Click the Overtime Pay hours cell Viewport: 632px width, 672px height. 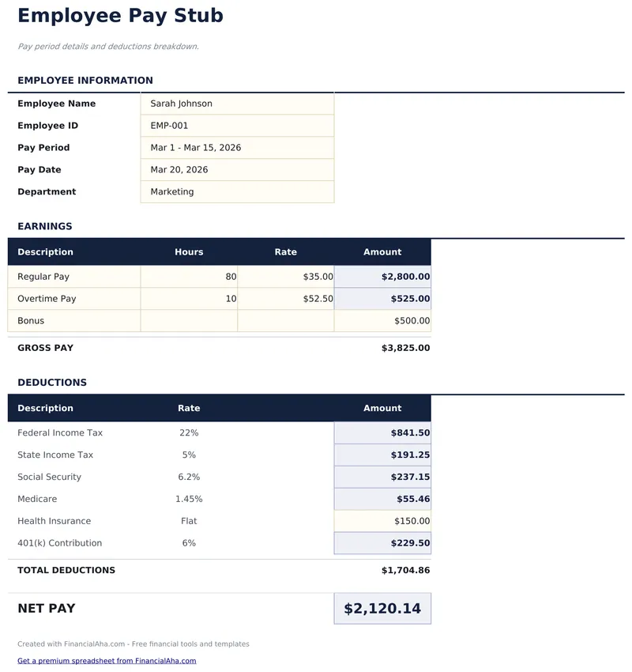(x=189, y=299)
